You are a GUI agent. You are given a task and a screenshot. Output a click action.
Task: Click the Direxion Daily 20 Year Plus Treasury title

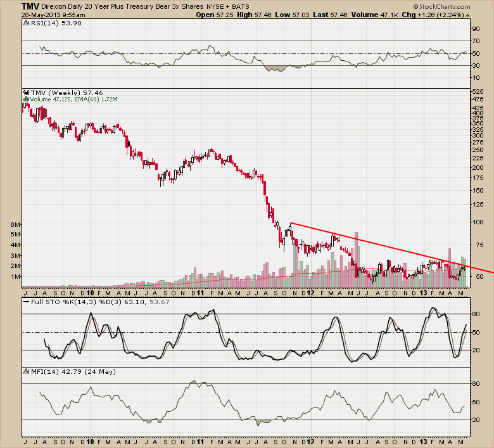(x=123, y=6)
